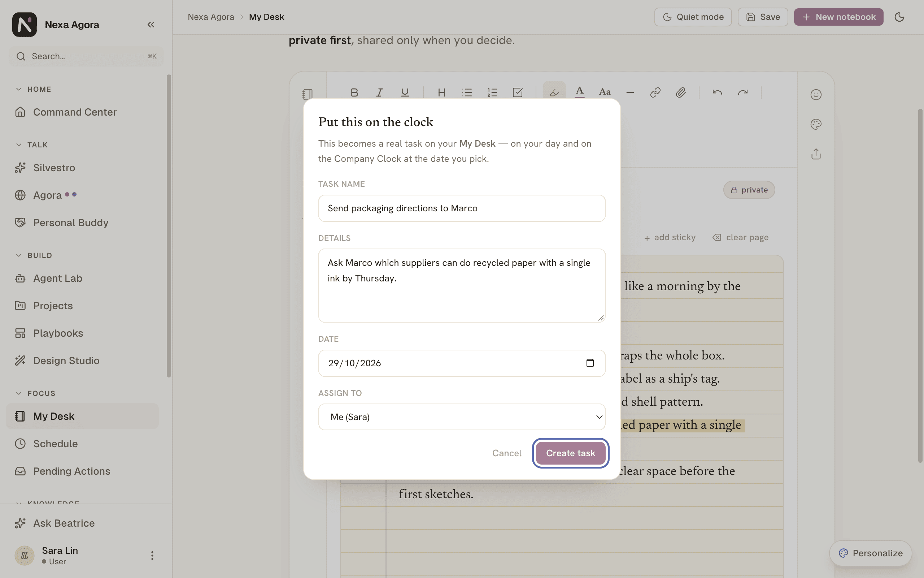Open the emoji picker
The height and width of the screenshot is (578, 924).
pyautogui.click(x=816, y=94)
